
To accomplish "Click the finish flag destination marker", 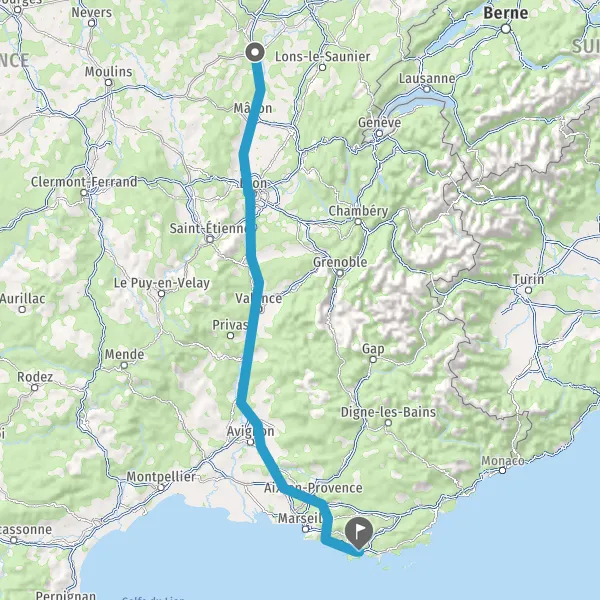I will click(359, 533).
